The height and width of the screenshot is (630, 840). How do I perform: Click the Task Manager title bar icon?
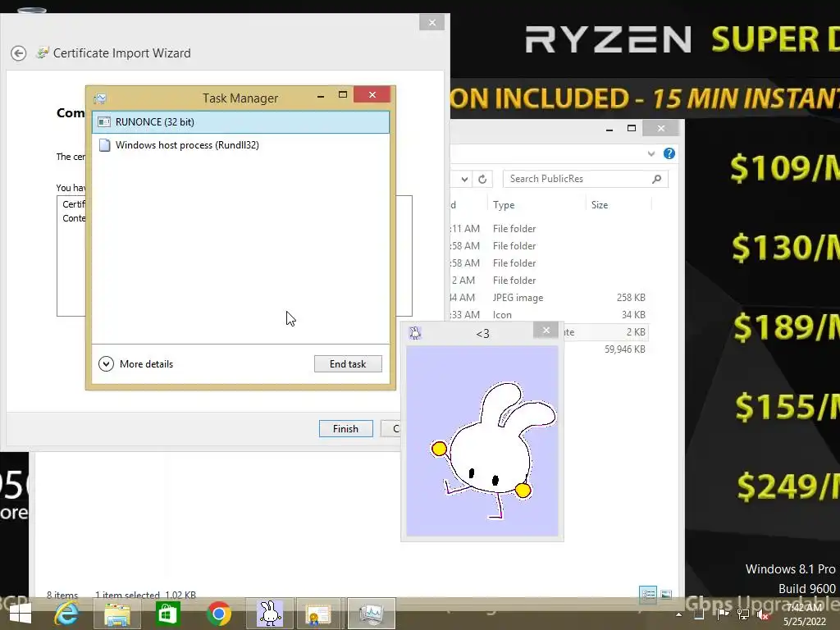[100, 98]
